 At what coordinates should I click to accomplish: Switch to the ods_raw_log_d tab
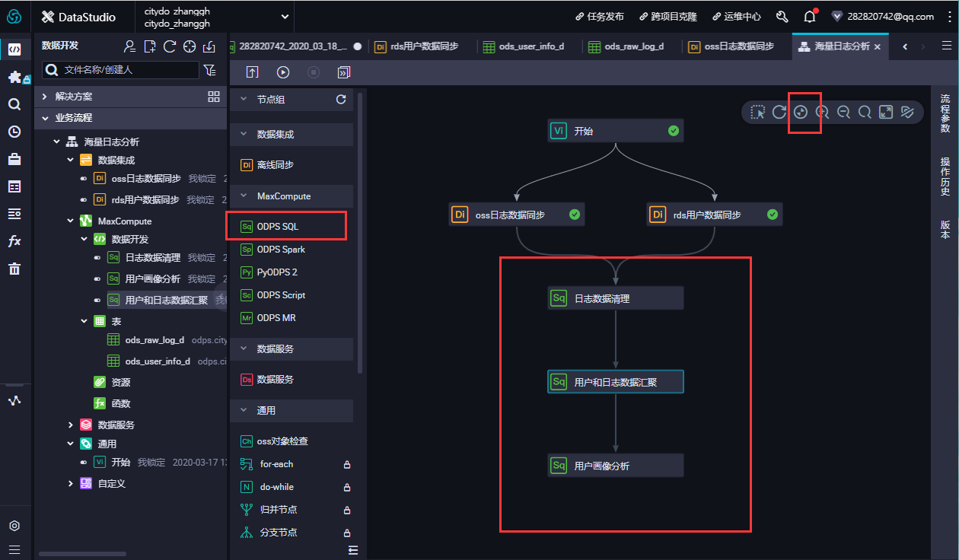[x=626, y=46]
